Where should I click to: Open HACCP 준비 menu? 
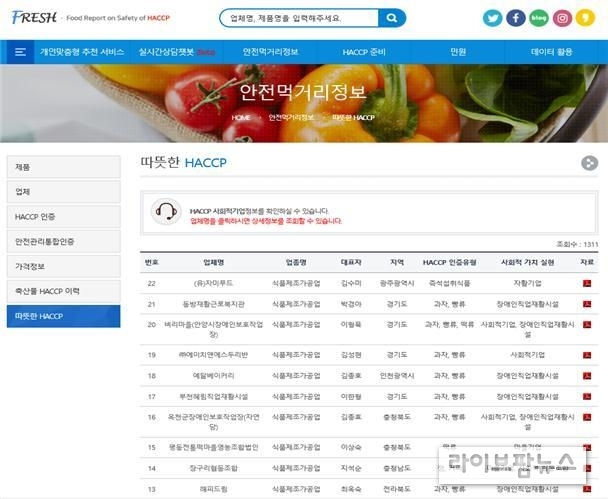364,52
